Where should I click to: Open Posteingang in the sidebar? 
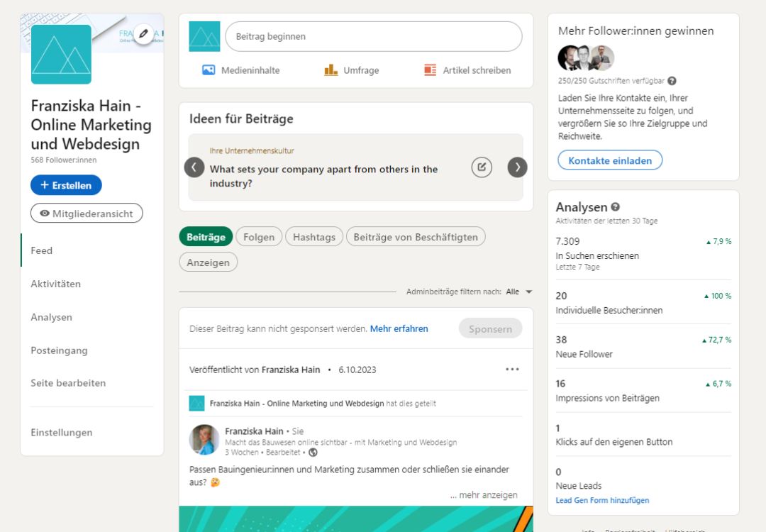(59, 350)
